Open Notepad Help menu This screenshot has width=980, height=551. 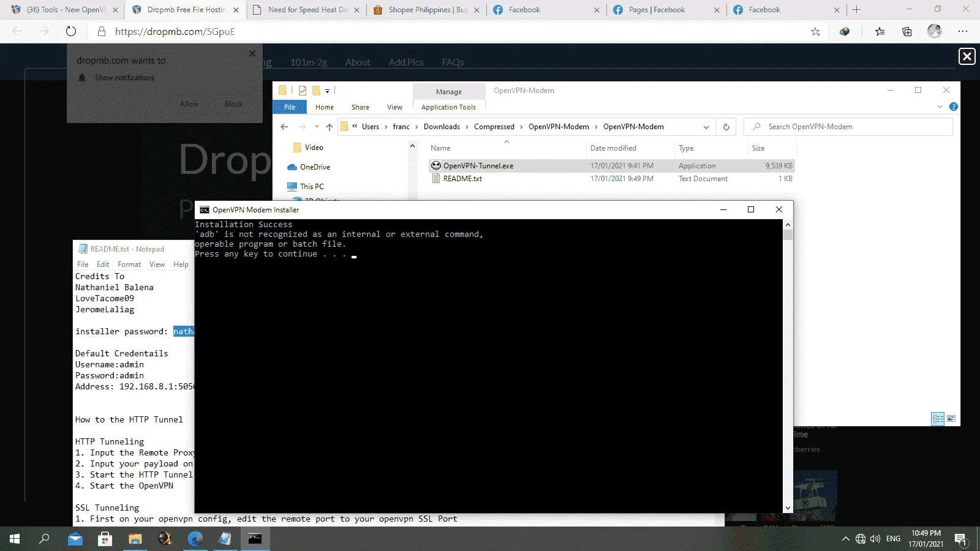(x=181, y=264)
